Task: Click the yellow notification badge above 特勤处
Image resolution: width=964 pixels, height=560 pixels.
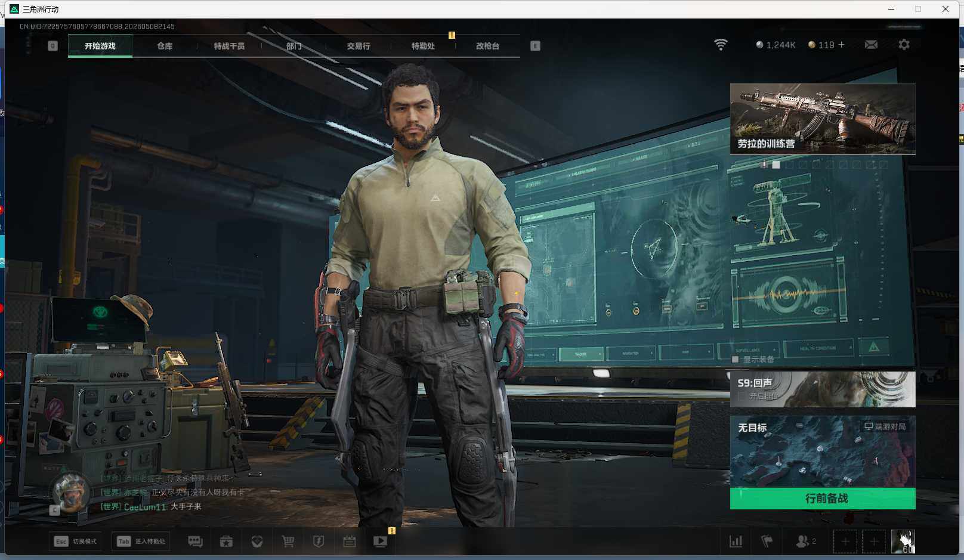Action: coord(452,35)
